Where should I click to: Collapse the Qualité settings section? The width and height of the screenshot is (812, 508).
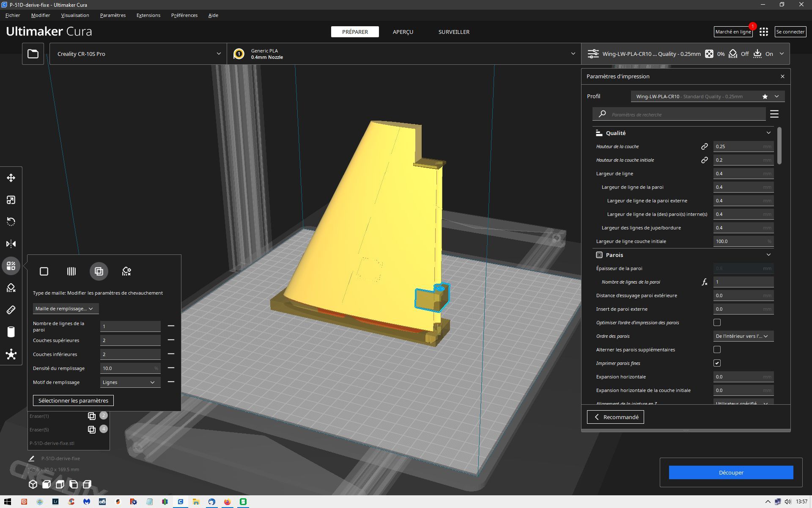768,133
